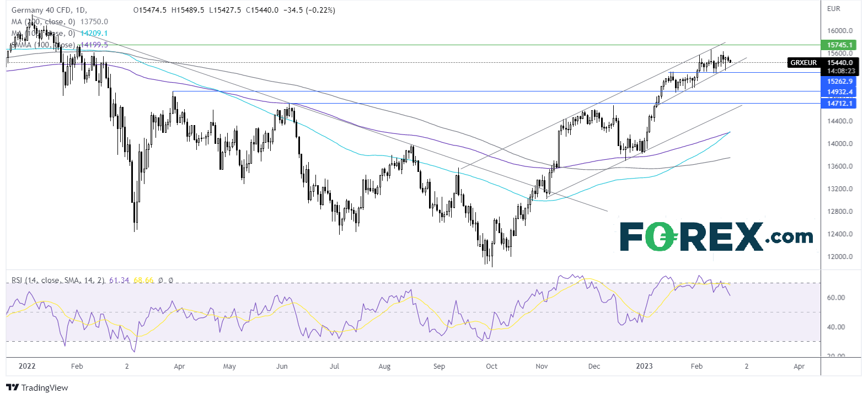This screenshot has height=399, width=868.
Task: Click 40.00 on the RSI axis
Action: [x=836, y=327]
